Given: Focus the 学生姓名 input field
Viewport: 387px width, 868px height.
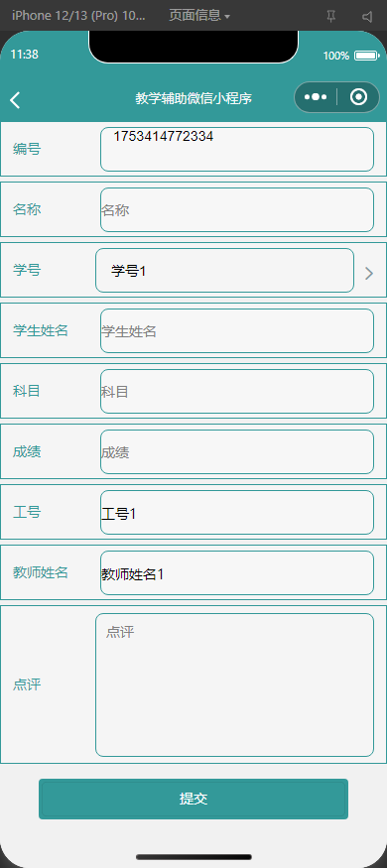Looking at the screenshot, I should (x=237, y=331).
